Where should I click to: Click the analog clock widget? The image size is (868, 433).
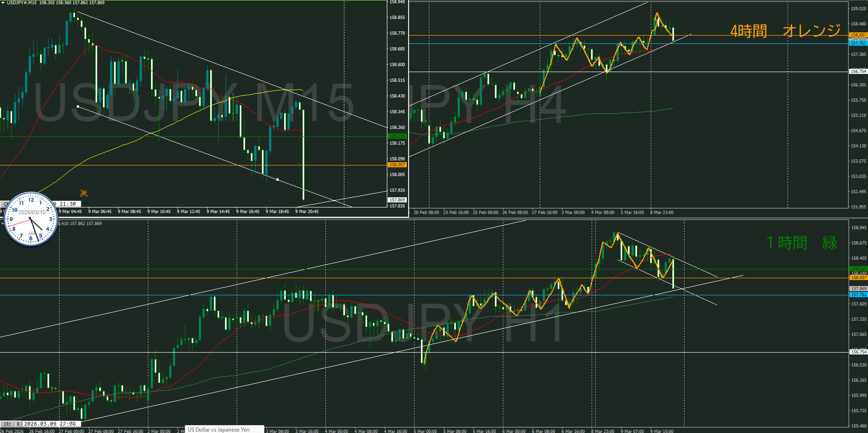(x=31, y=219)
